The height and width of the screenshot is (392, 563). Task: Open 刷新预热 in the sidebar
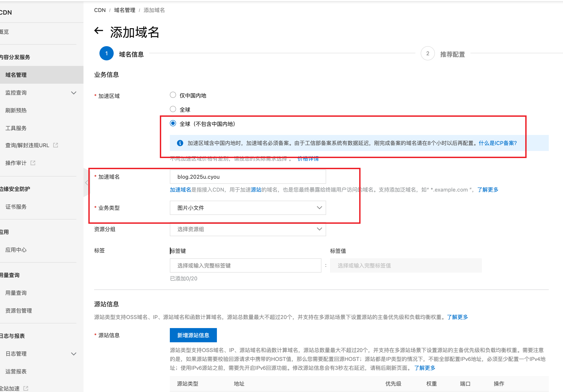tap(16, 110)
